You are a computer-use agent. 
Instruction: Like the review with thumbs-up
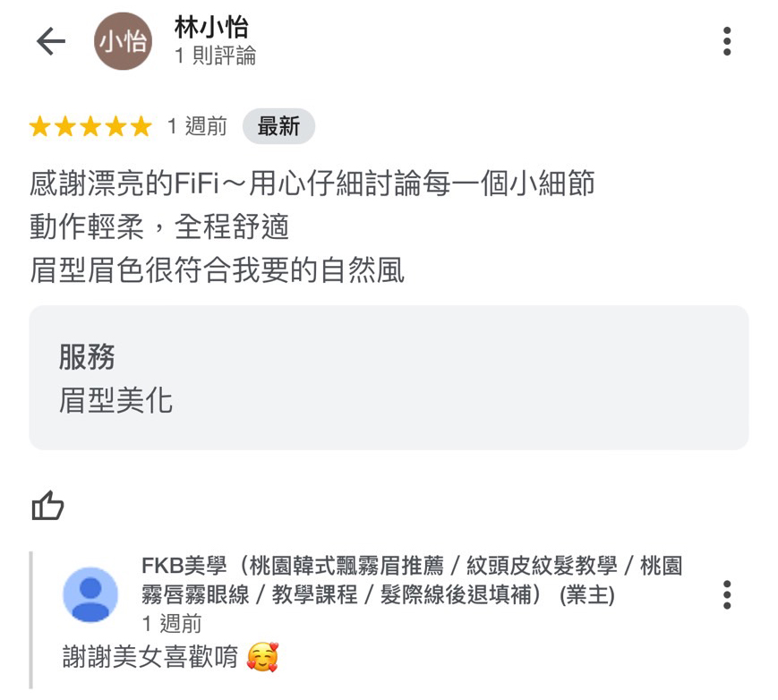[47, 506]
